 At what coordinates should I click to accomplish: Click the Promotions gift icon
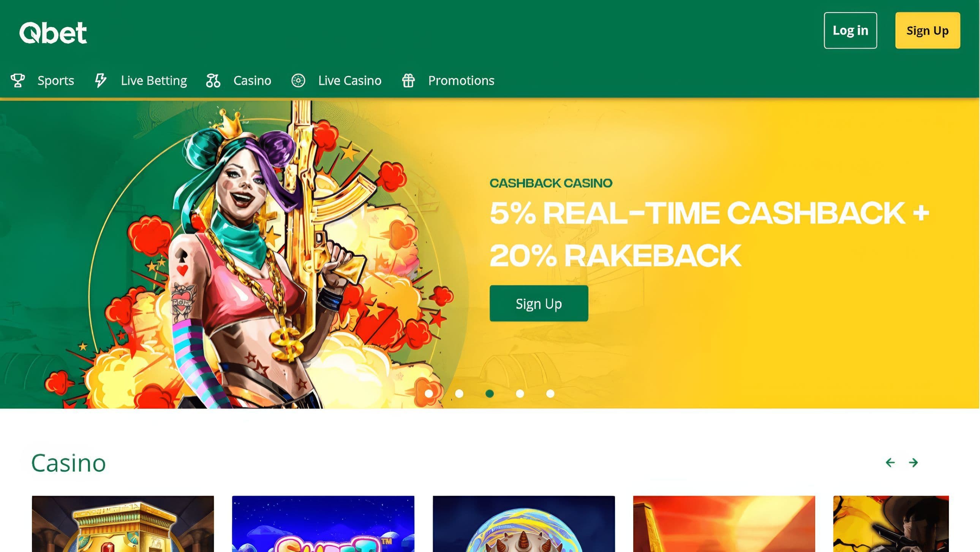point(408,81)
